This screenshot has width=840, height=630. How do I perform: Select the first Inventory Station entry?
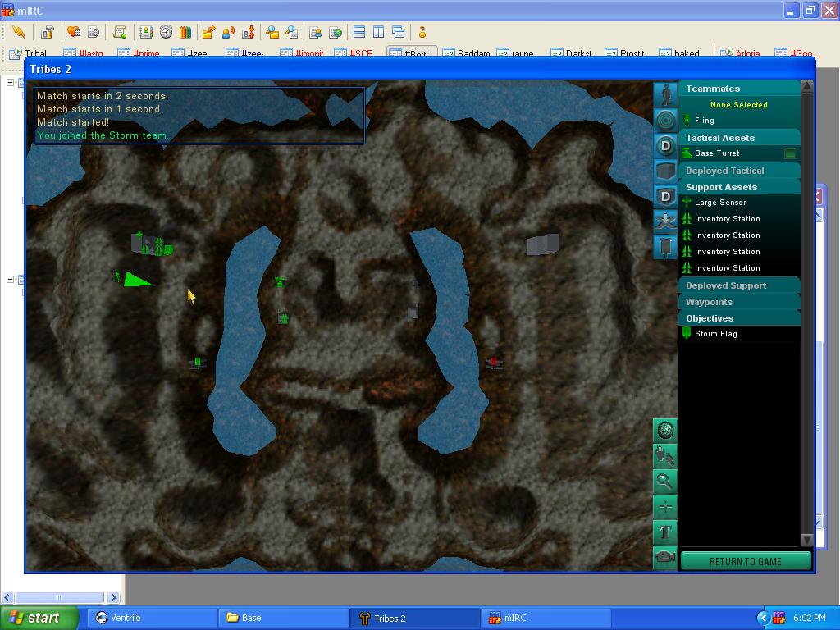(x=739, y=219)
